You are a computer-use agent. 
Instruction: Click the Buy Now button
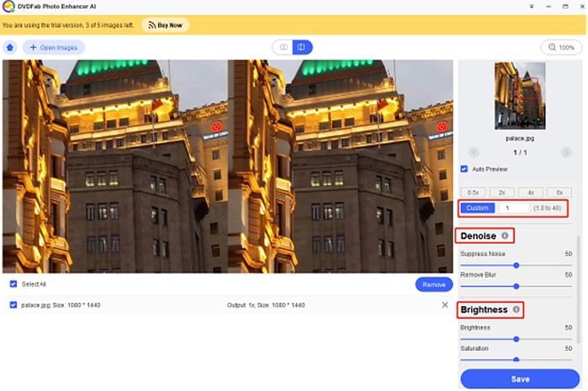coord(165,25)
